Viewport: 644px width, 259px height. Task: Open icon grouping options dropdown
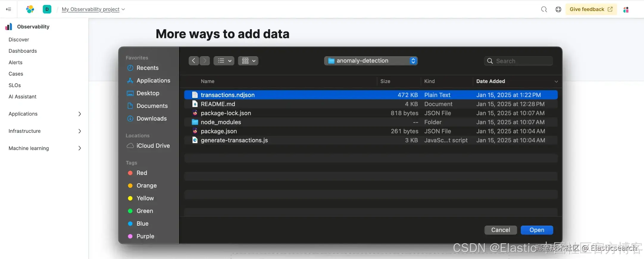pyautogui.click(x=248, y=61)
